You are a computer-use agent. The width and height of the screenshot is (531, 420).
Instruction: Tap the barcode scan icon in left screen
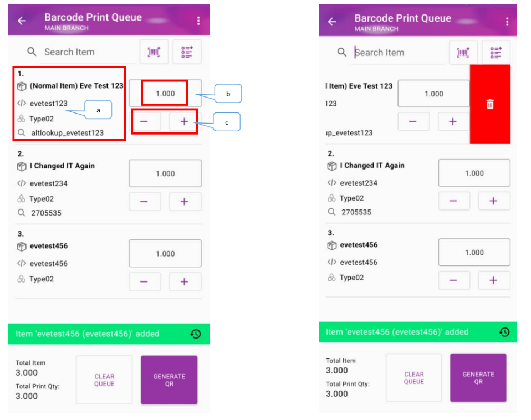(154, 52)
